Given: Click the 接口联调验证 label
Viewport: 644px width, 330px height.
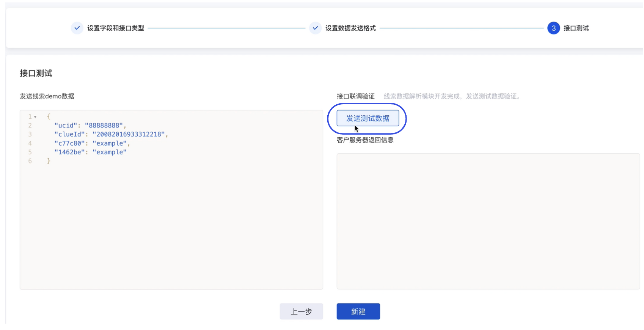Looking at the screenshot, I should pyautogui.click(x=355, y=96).
